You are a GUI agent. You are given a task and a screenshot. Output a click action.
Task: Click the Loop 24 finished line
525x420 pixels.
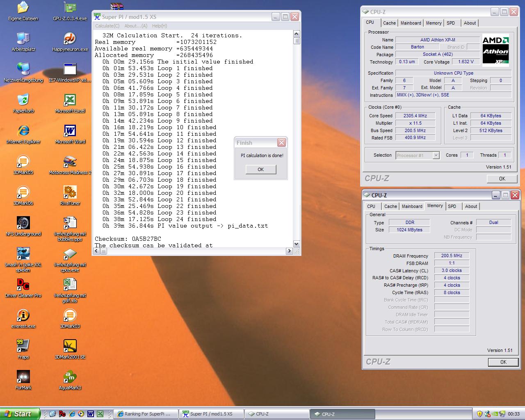pyautogui.click(x=160, y=219)
